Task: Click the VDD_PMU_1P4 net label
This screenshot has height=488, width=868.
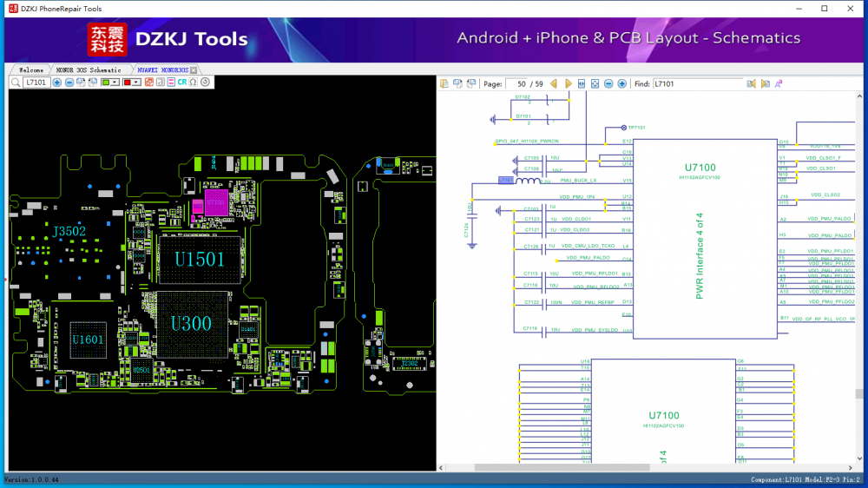Action: coord(577,197)
